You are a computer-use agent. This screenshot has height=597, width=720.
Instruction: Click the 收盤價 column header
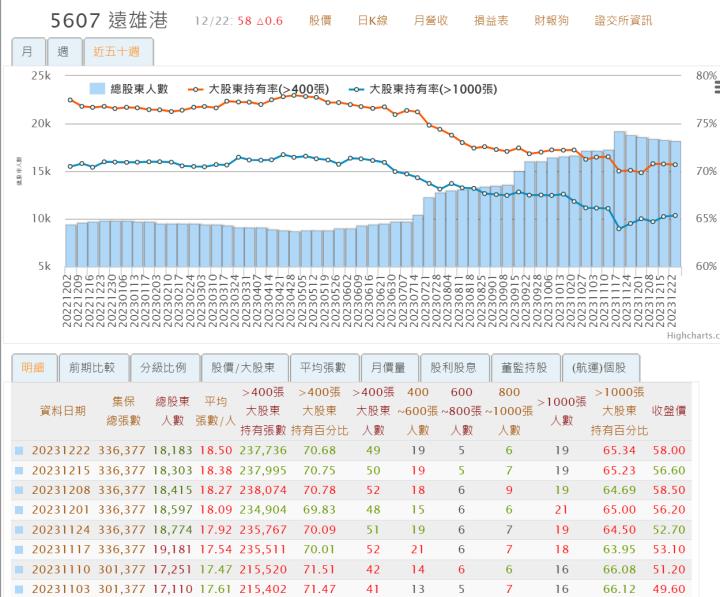pos(669,411)
